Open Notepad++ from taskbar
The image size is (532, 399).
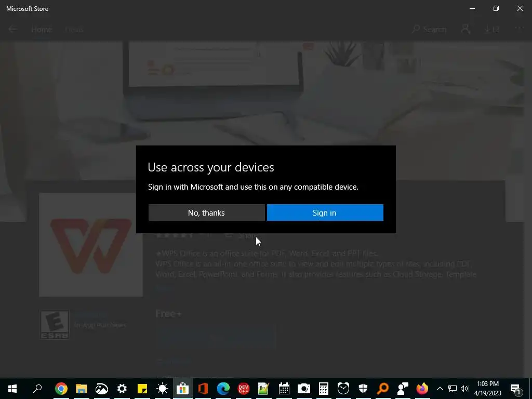pos(263,389)
